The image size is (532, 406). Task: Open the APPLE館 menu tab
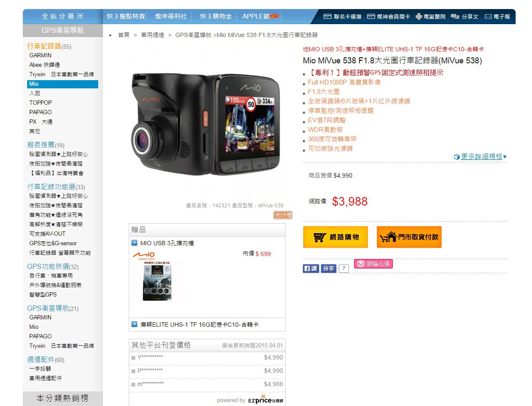coord(261,16)
